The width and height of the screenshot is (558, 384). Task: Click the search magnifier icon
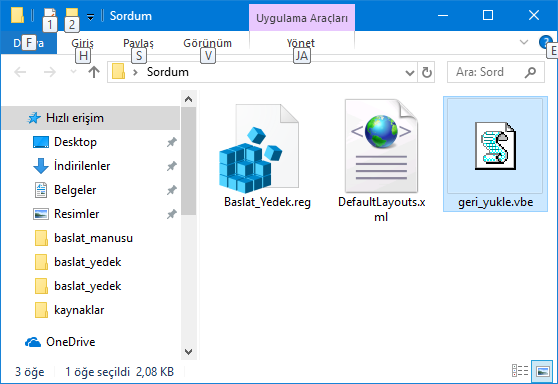point(530,72)
